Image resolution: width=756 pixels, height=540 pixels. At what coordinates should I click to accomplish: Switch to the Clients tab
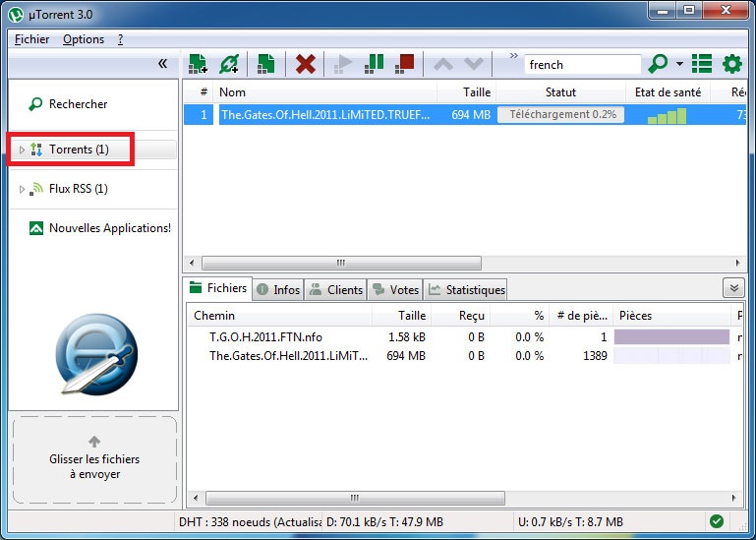335,289
